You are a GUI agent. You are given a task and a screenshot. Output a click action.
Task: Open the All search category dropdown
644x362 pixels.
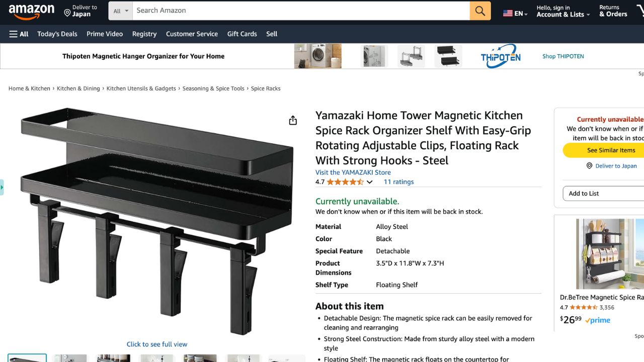121,11
